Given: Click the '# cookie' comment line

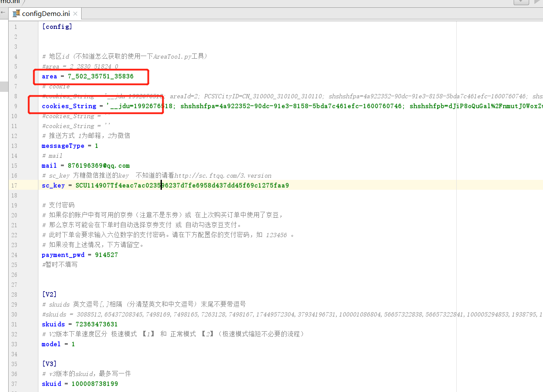Looking at the screenshot, I should click(56, 86).
